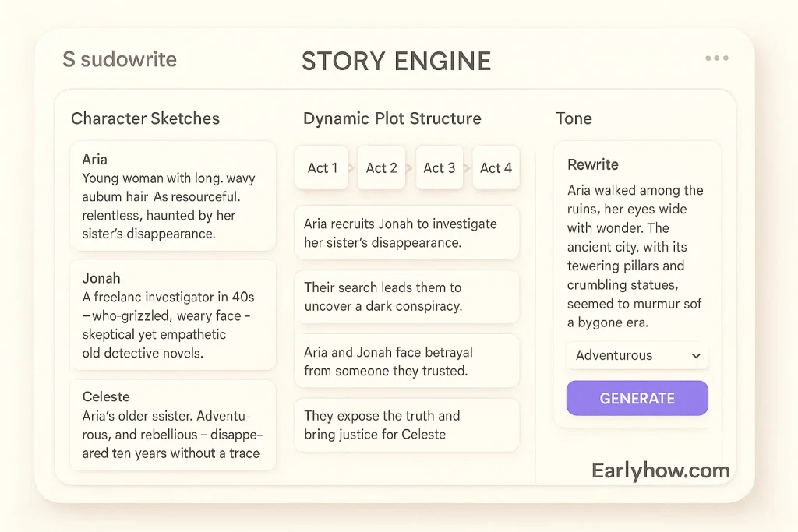
Task: Click the Character Sketches heading
Action: point(145,118)
